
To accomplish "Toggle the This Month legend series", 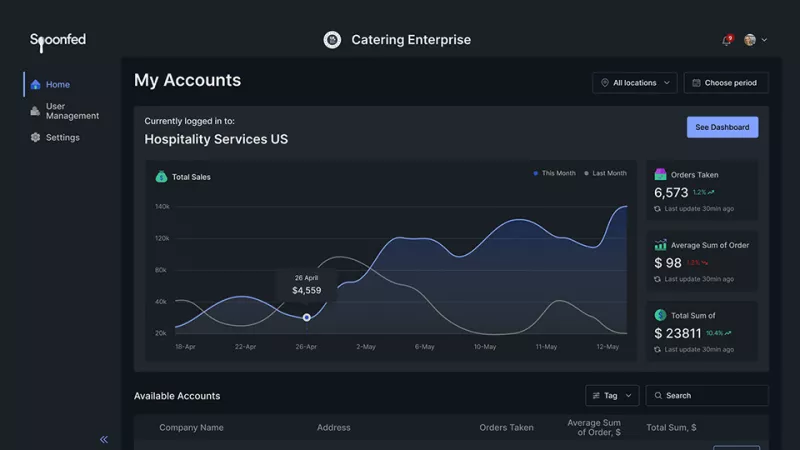I will (x=555, y=173).
